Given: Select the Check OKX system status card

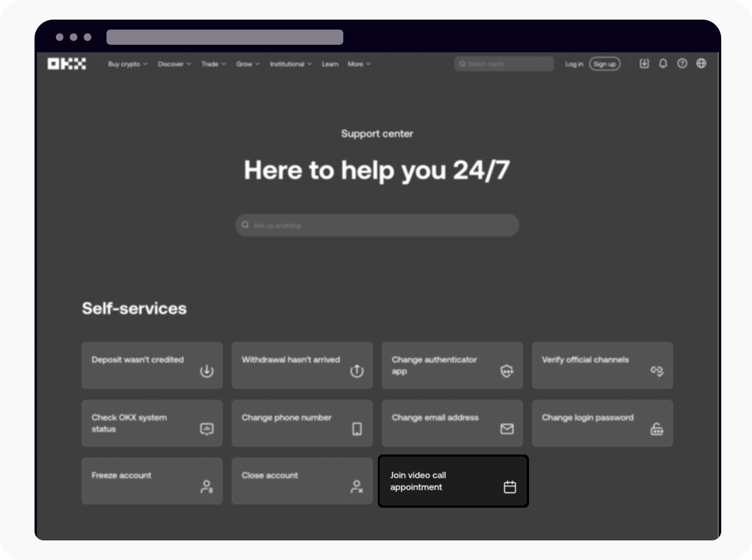Looking at the screenshot, I should coord(152,423).
